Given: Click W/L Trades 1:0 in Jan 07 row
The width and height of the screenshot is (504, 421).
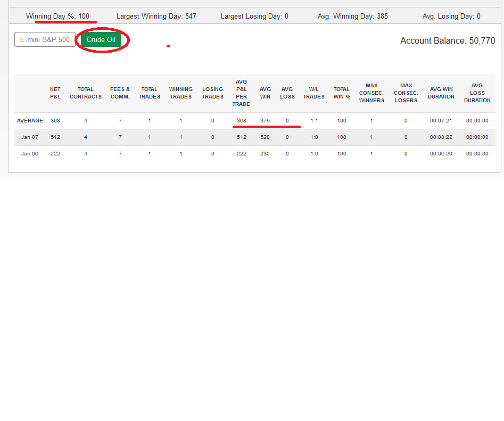Looking at the screenshot, I should point(314,137).
